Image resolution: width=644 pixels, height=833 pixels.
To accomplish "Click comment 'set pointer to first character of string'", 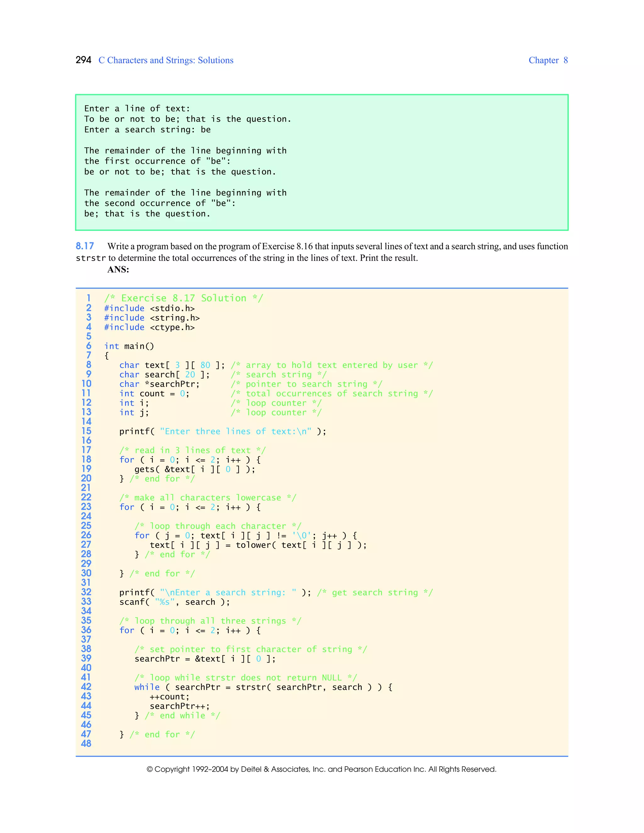I will pos(251,649).
